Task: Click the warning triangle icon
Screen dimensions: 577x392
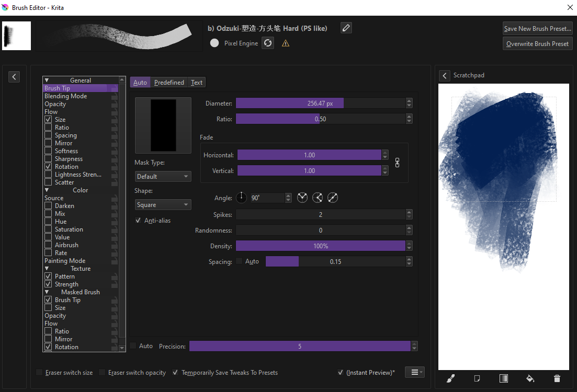Action: coord(286,43)
